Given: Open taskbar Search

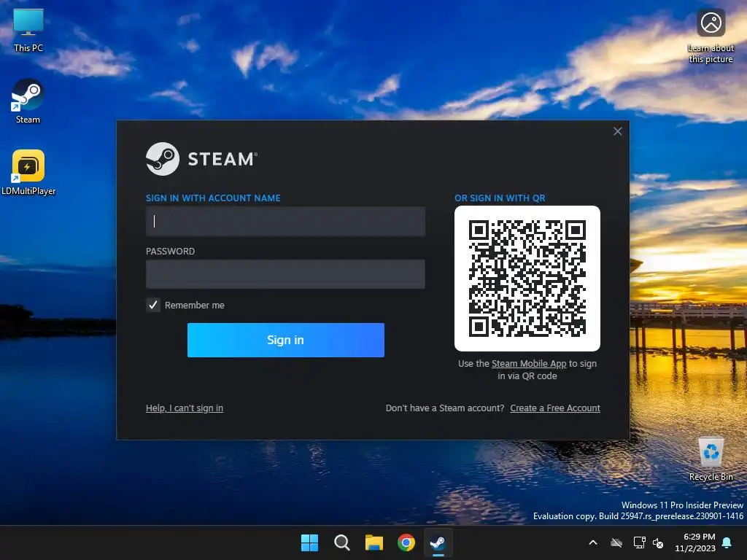Looking at the screenshot, I should pos(341,542).
